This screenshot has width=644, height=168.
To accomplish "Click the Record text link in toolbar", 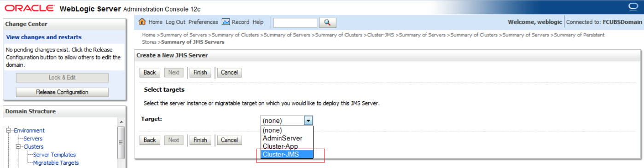I will (241, 22).
